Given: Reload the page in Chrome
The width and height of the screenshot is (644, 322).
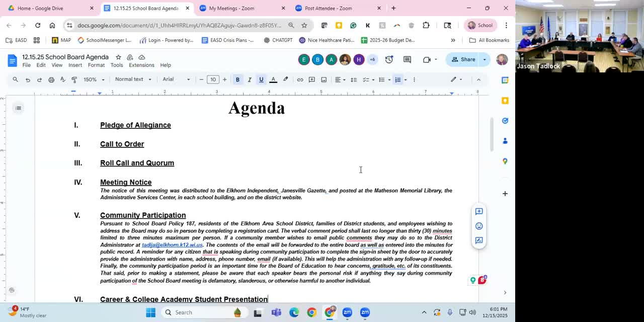Looking at the screenshot, I should [38, 25].
